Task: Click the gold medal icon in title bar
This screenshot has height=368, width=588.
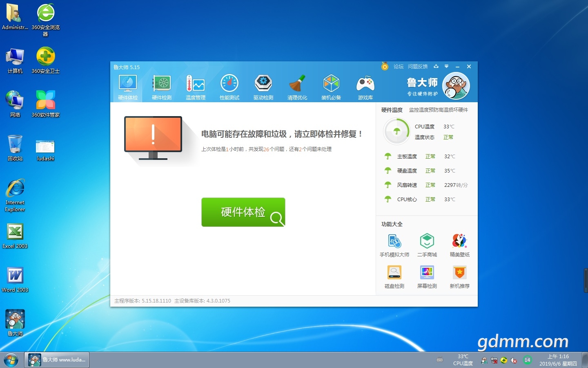Action: 385,66
